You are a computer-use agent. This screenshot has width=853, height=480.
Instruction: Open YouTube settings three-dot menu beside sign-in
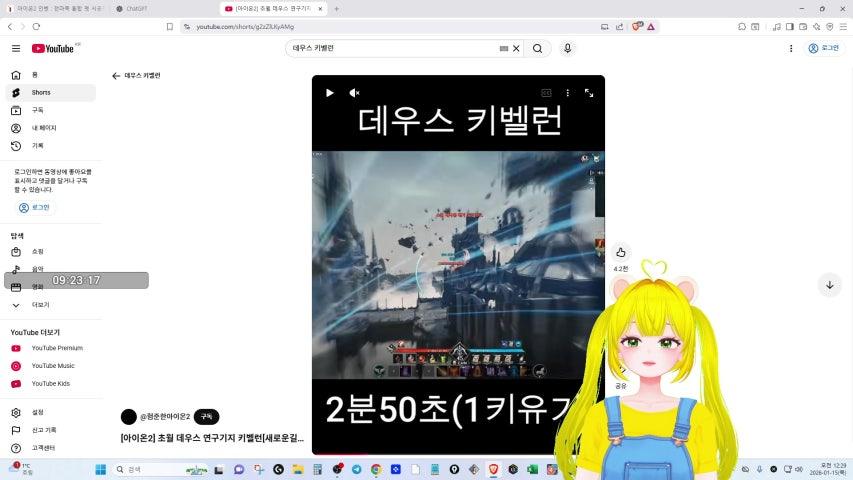pos(791,48)
